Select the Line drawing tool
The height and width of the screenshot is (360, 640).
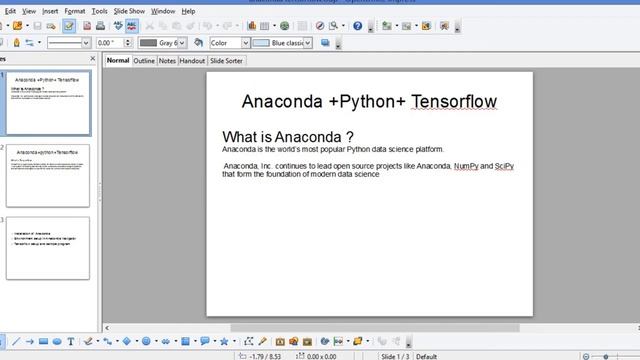click(x=16, y=341)
